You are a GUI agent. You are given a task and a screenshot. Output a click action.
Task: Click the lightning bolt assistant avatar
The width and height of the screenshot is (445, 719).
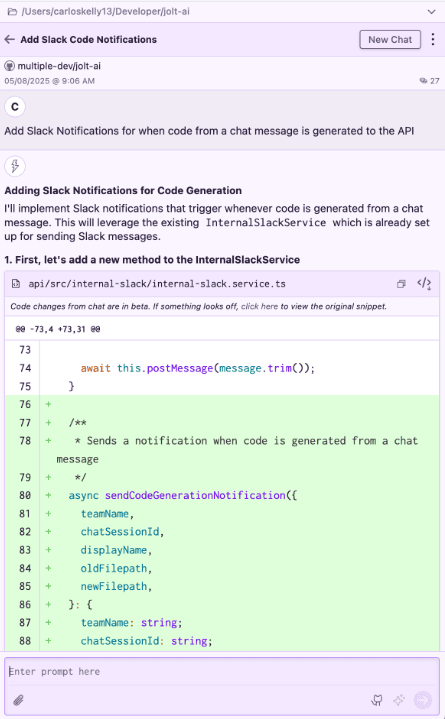15,166
